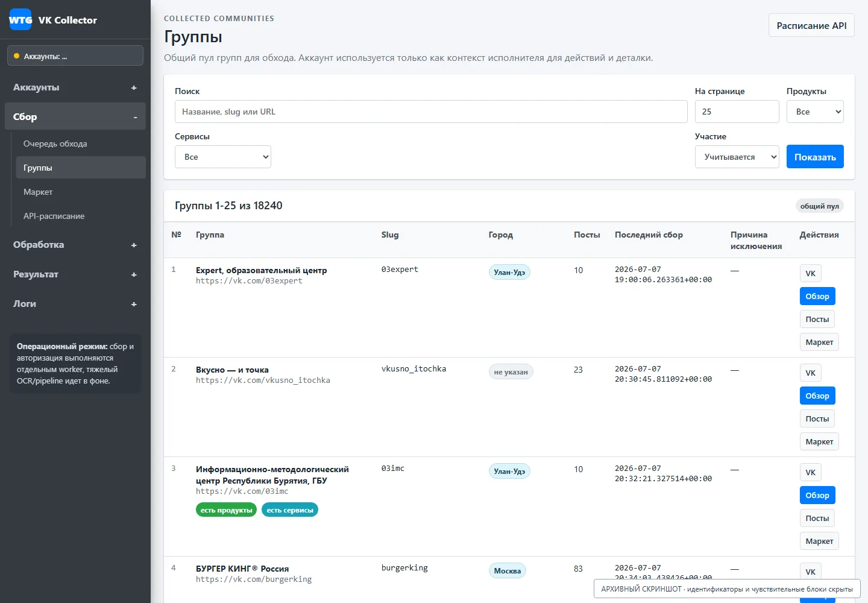This screenshot has width=868, height=603.
Task: Open the Сервисы dropdown
Action: (x=223, y=157)
